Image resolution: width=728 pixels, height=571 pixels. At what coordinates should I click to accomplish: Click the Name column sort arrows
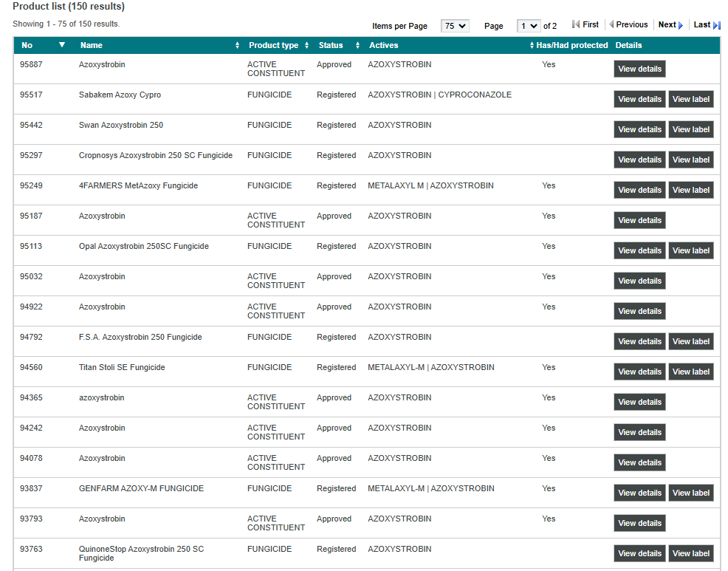[x=237, y=46]
